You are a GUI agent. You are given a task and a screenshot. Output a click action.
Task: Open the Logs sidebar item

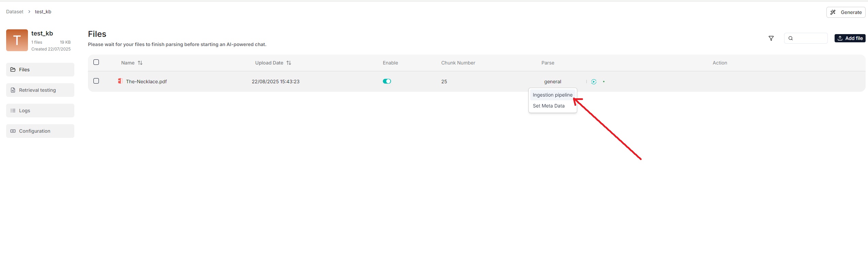click(40, 111)
